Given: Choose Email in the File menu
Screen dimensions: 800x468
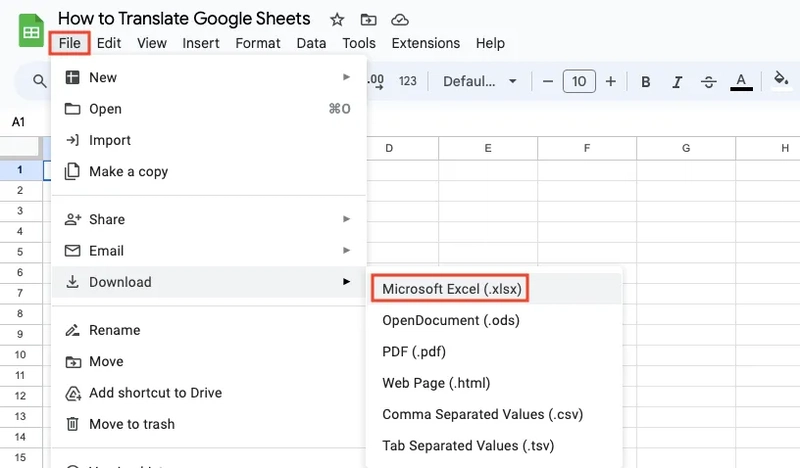Looking at the screenshot, I should pyautogui.click(x=209, y=251).
